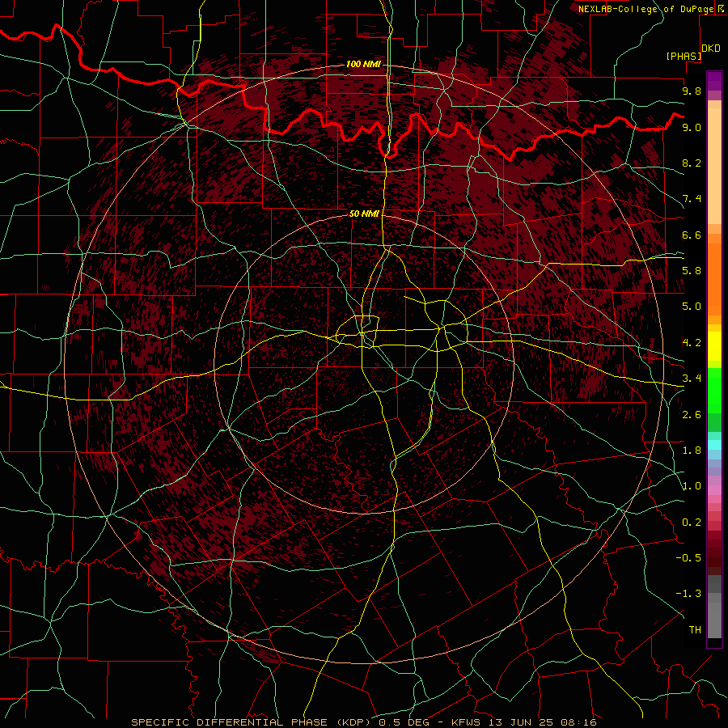This screenshot has height=728, width=728.
Task: Click the 6.6 value on the scale
Action: pyautogui.click(x=692, y=235)
